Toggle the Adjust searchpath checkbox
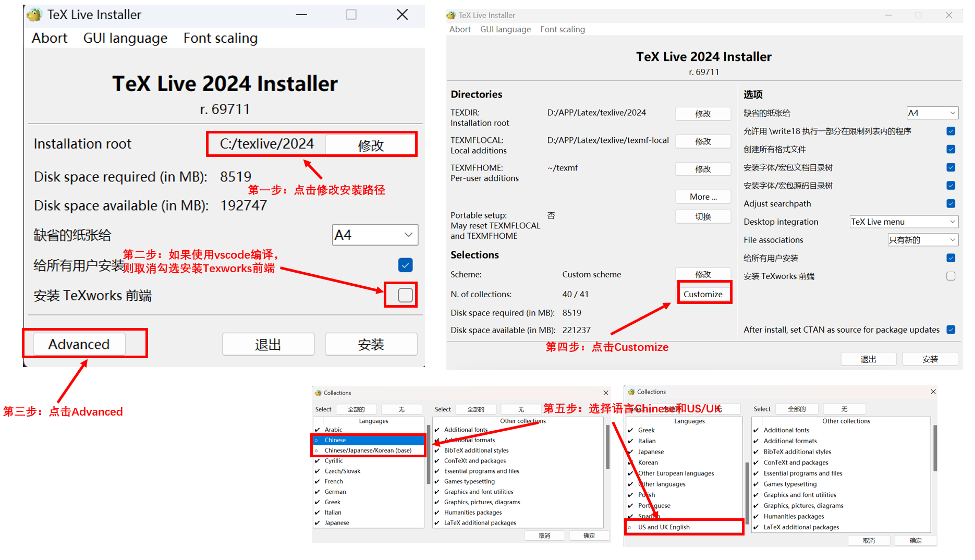 (x=951, y=204)
